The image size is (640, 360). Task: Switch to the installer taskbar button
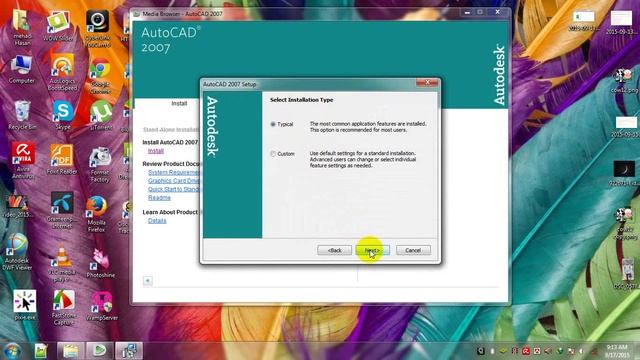coord(129,351)
